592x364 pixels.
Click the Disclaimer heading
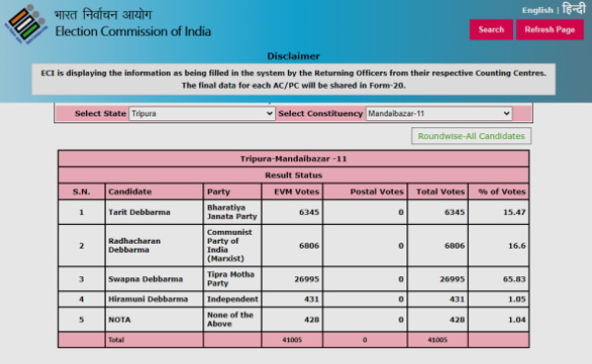(293, 56)
